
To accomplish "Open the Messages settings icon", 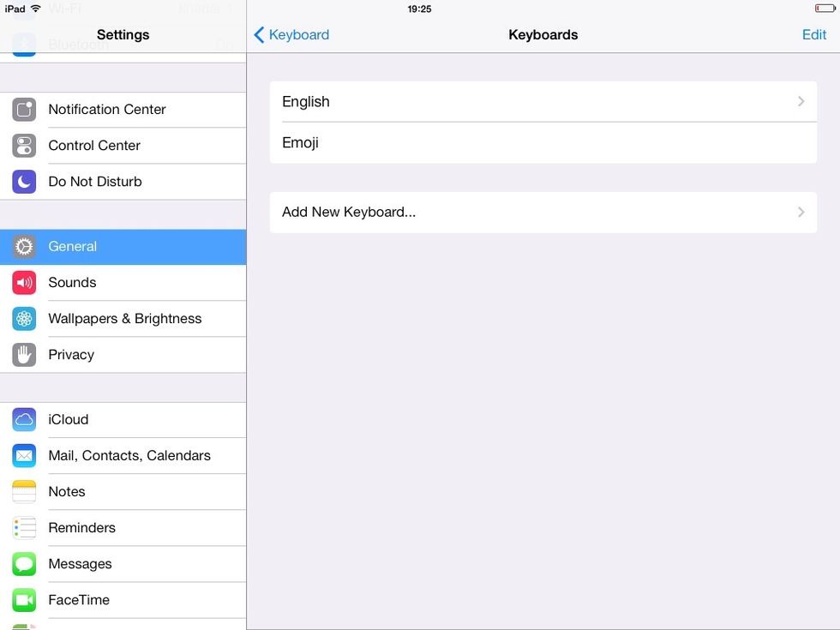I will [23, 564].
